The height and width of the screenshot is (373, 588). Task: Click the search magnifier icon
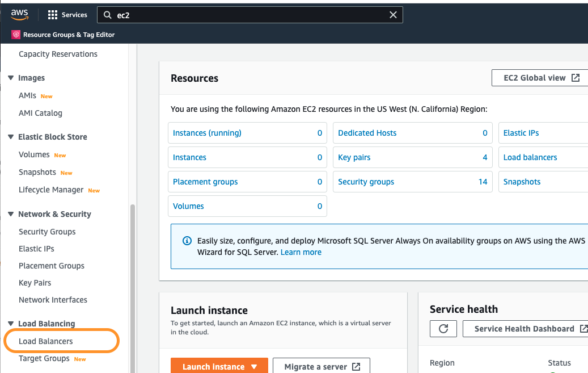click(107, 15)
